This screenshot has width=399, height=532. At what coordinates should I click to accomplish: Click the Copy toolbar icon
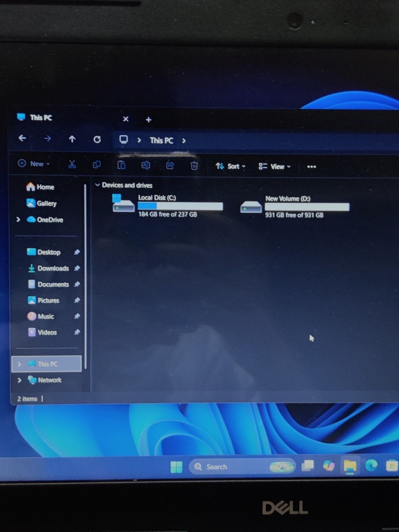pyautogui.click(x=97, y=165)
